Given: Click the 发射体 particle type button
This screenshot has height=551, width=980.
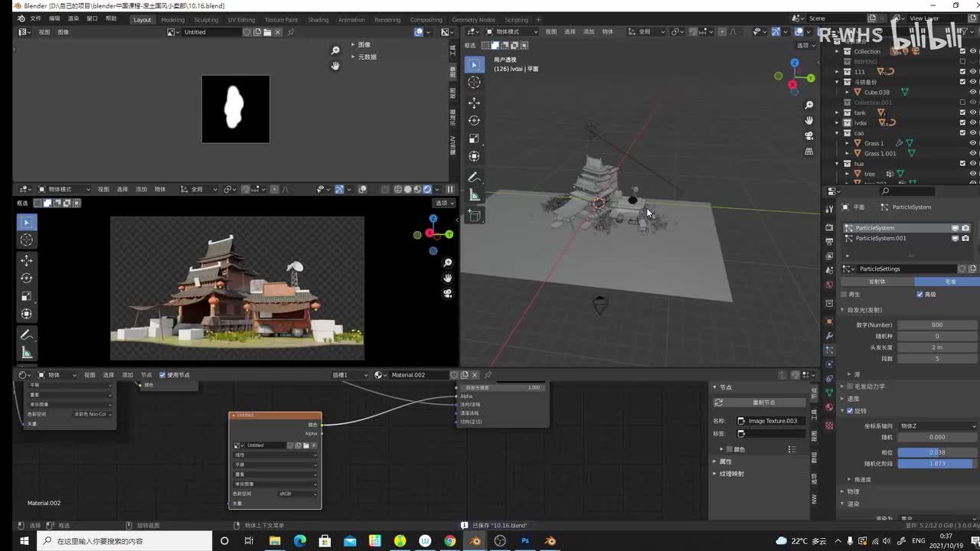Looking at the screenshot, I should pyautogui.click(x=877, y=282).
